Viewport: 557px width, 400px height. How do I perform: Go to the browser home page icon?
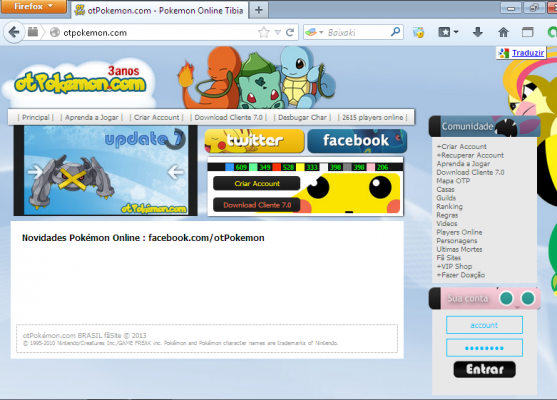503,33
